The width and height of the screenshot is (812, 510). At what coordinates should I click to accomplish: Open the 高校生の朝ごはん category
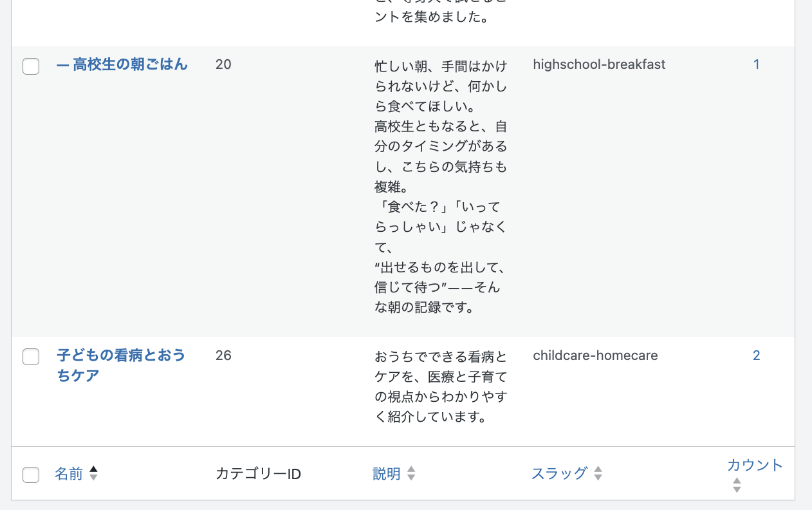click(130, 64)
